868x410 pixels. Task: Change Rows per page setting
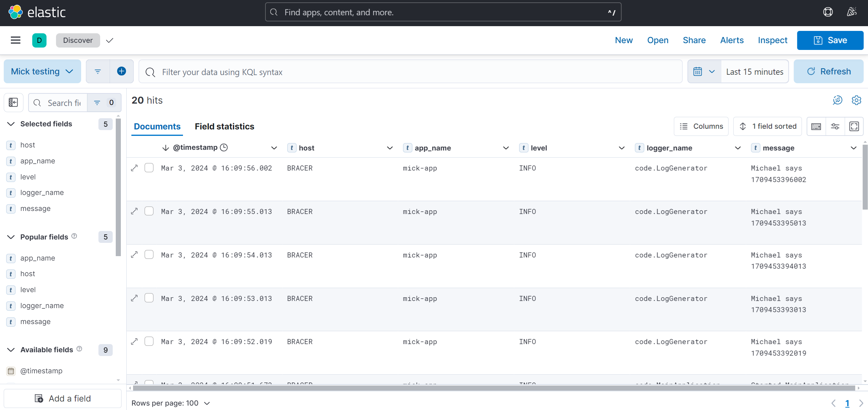click(171, 403)
